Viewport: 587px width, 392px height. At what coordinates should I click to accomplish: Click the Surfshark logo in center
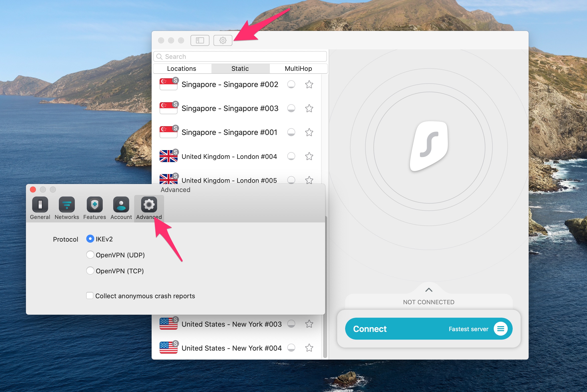coord(429,146)
